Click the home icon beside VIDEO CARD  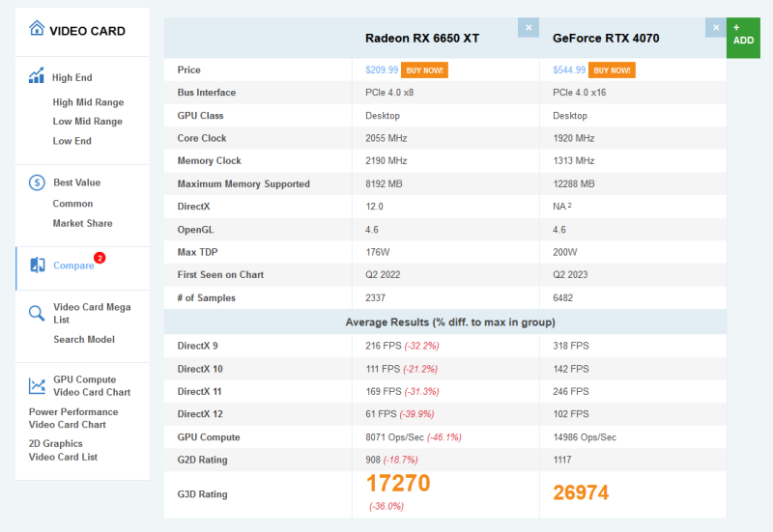(37, 28)
